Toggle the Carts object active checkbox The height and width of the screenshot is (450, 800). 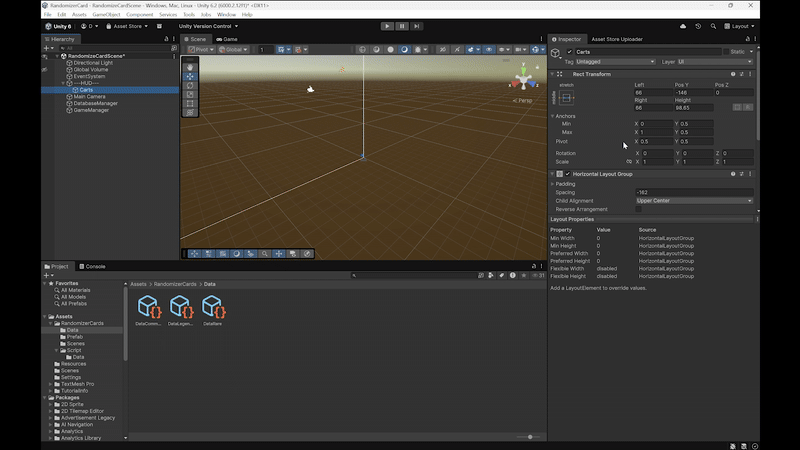coord(570,51)
